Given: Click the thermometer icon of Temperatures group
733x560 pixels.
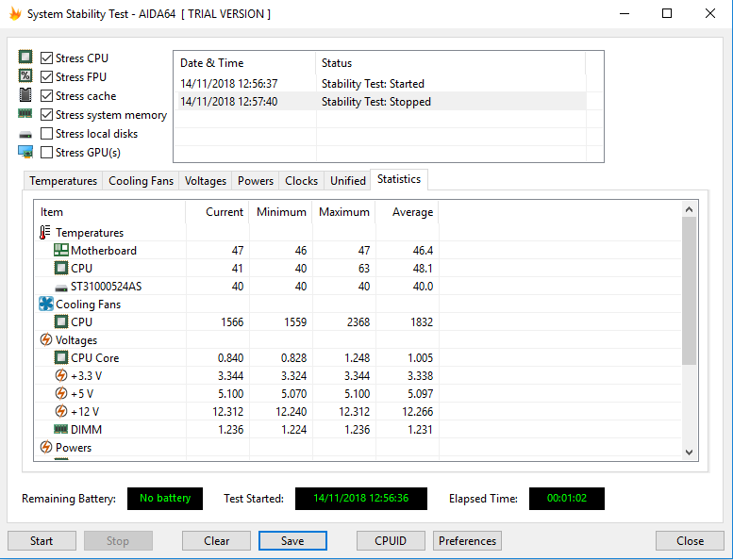Looking at the screenshot, I should [x=45, y=232].
